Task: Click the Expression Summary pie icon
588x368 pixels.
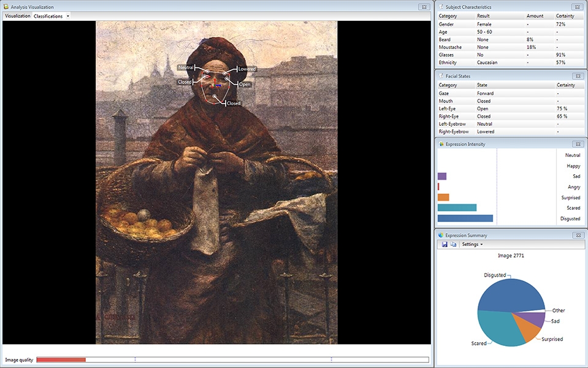Action: tap(441, 235)
